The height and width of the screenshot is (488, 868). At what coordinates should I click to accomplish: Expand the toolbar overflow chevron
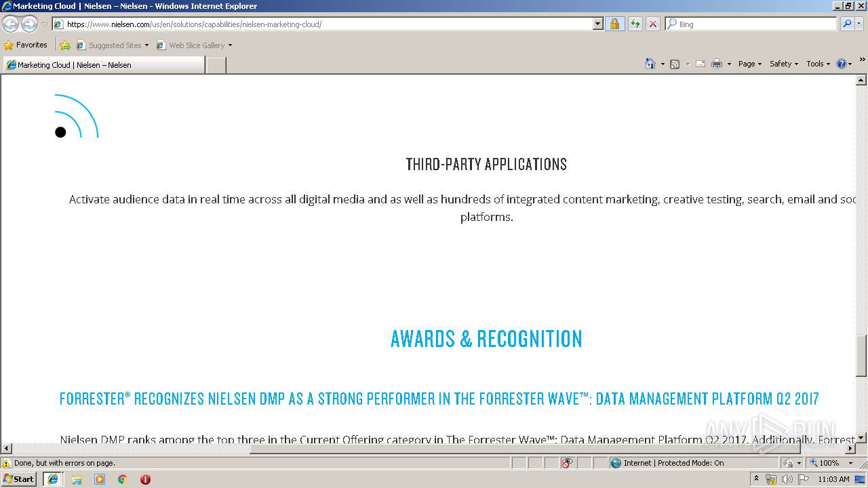tap(862, 60)
